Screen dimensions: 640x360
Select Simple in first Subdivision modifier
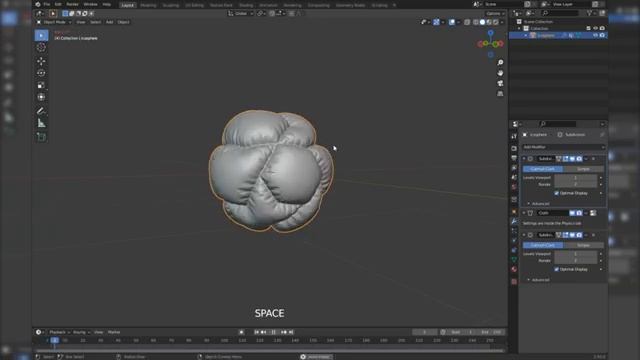583,169
